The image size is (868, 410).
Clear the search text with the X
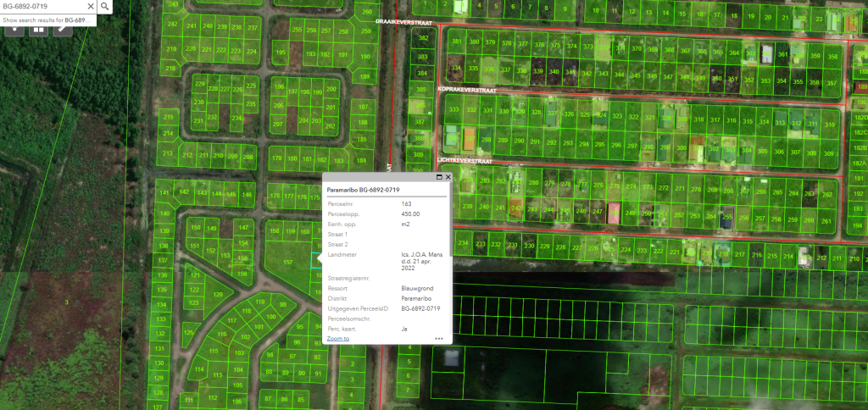pos(91,7)
